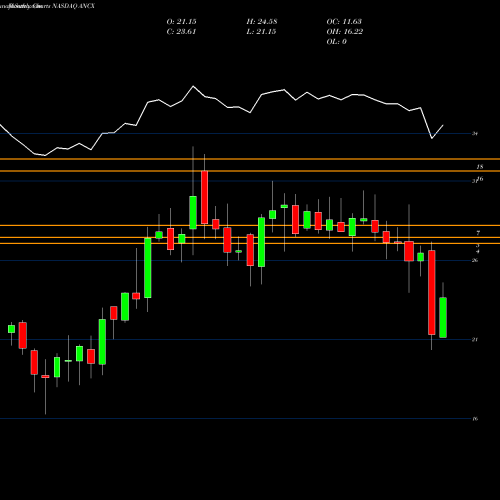Click the high value H: 24.58
The image size is (500, 500).
[262, 22]
